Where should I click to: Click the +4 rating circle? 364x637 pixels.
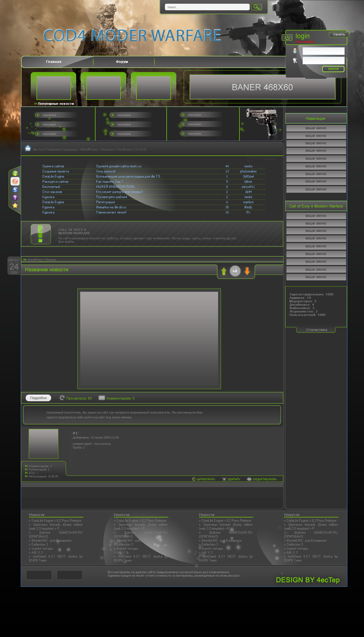[x=235, y=271]
